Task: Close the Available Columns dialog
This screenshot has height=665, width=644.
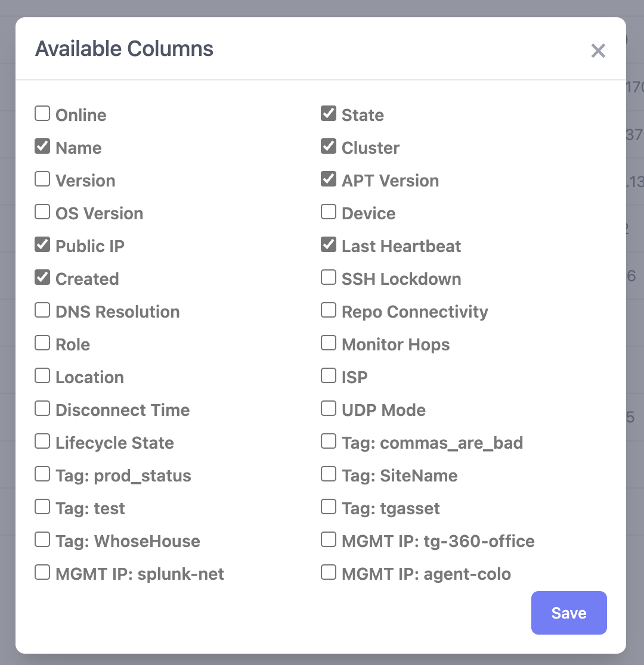Action: 598,51
